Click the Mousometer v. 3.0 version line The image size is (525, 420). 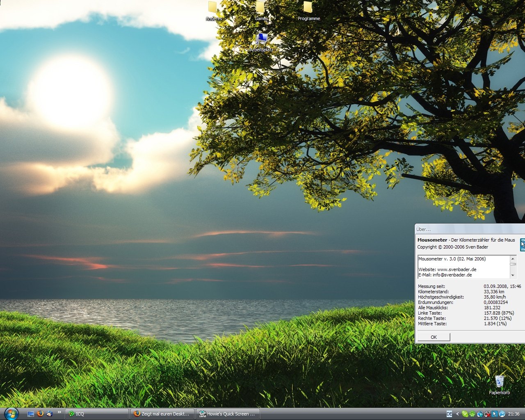(452, 259)
